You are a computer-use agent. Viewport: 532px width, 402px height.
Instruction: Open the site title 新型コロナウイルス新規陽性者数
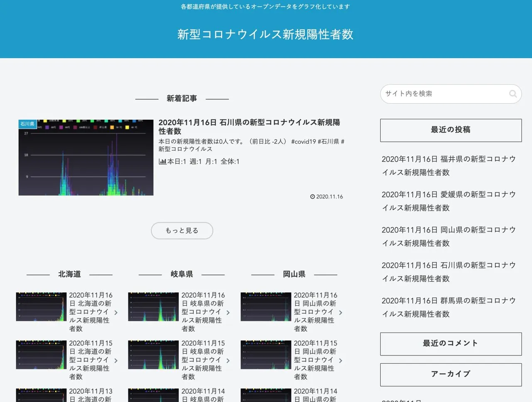(265, 34)
